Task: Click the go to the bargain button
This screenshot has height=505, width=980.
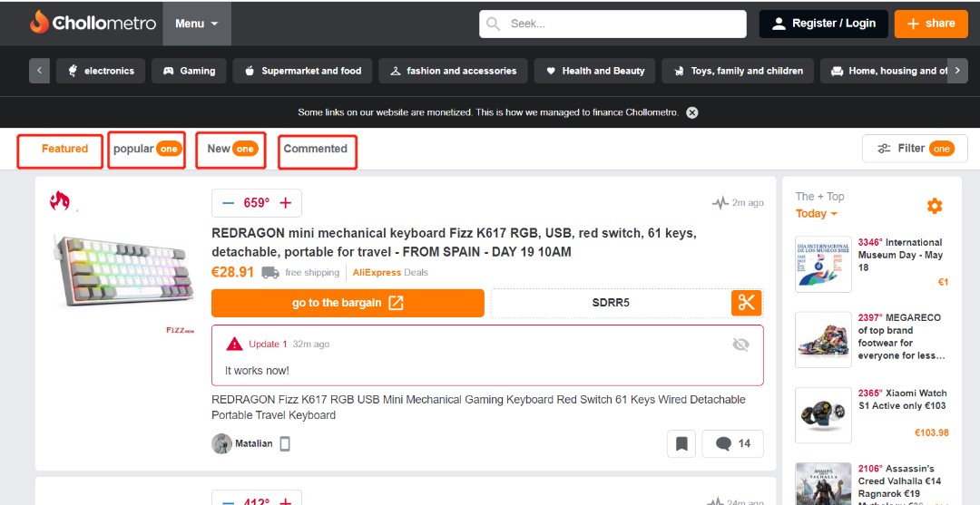Action: [x=348, y=303]
